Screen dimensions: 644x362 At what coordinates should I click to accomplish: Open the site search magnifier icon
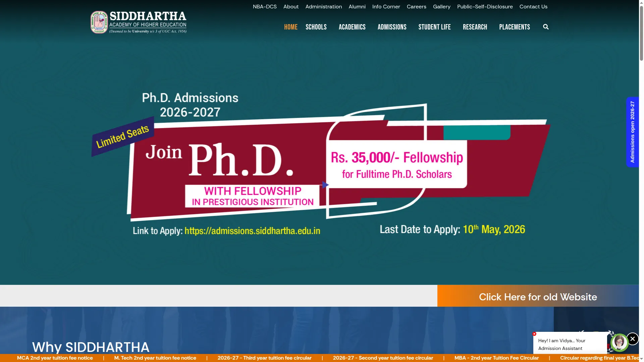tap(546, 27)
